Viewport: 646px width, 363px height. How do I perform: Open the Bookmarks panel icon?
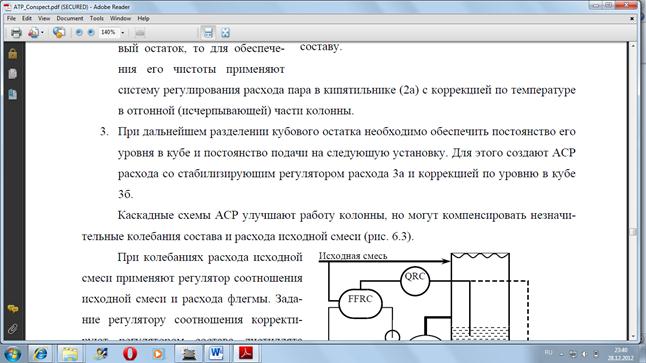(13, 94)
